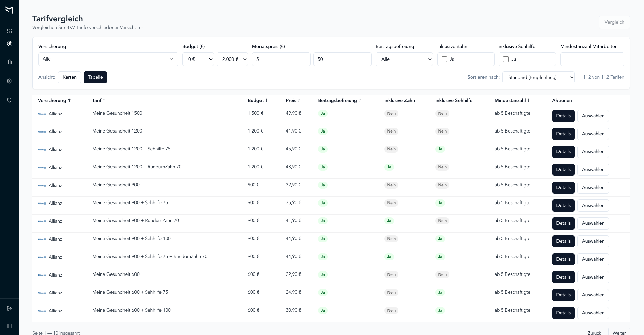Open the Beitragsbefreiung dropdown

click(404, 59)
